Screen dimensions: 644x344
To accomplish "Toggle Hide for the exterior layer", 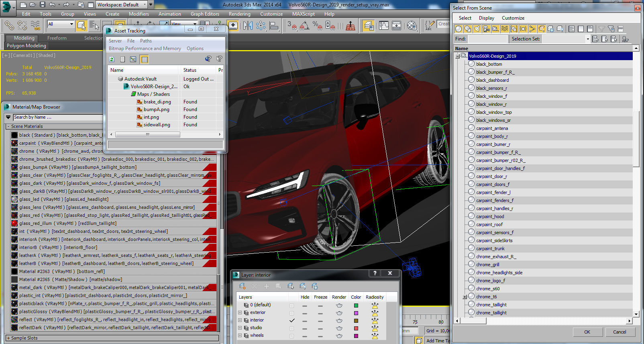I will coord(305,313).
